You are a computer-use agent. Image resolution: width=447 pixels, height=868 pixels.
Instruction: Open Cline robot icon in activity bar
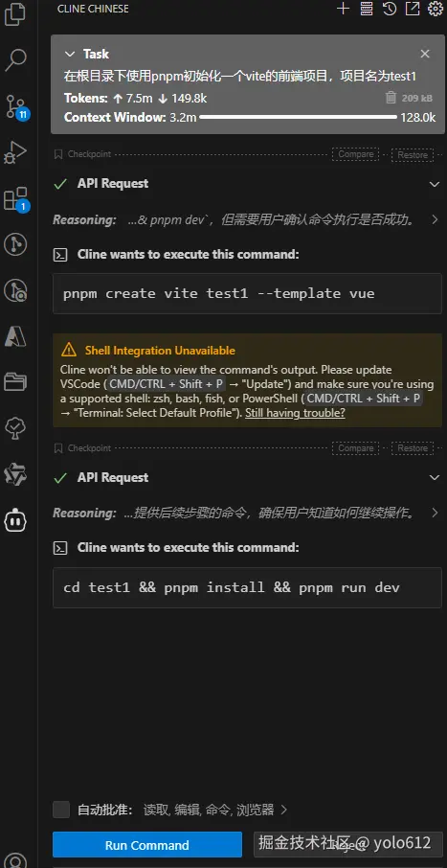15,520
